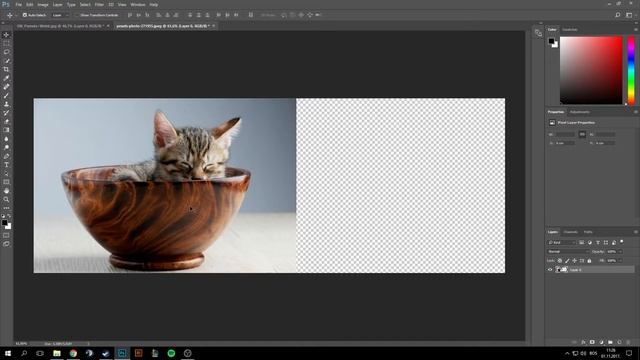This screenshot has width=640, height=360.
Task: Open the Filter menu
Action: click(x=99, y=4)
